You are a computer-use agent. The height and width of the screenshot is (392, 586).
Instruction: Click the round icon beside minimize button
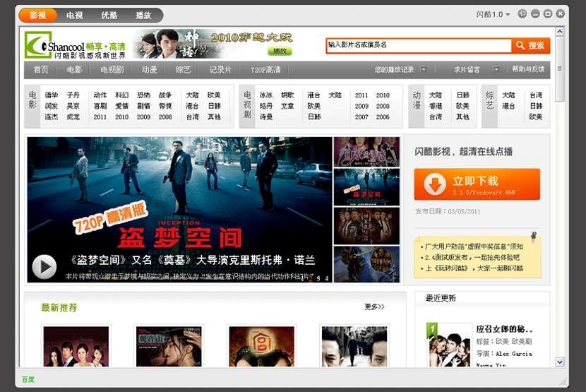[522, 13]
